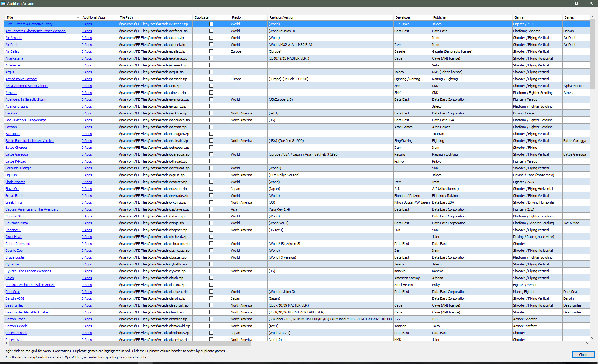Click the horizontal scrollbar thumb

tap(130, 343)
